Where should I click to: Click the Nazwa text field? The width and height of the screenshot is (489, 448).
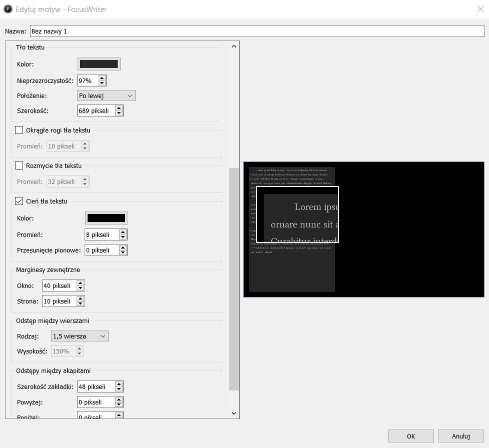click(x=257, y=31)
